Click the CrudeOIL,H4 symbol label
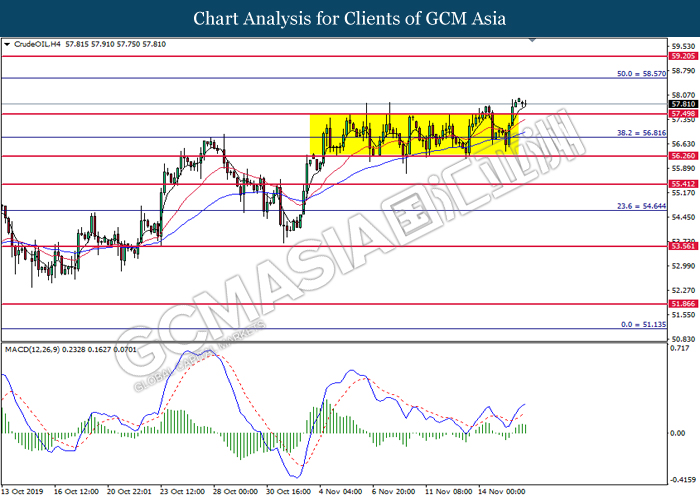 click(38, 44)
